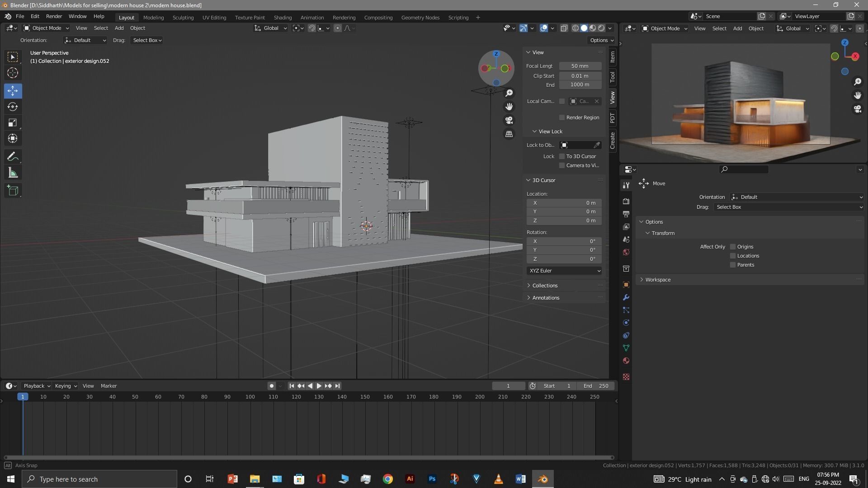Viewport: 868px width, 488px height.
Task: Select the Annotate pencil tool
Action: point(13,157)
